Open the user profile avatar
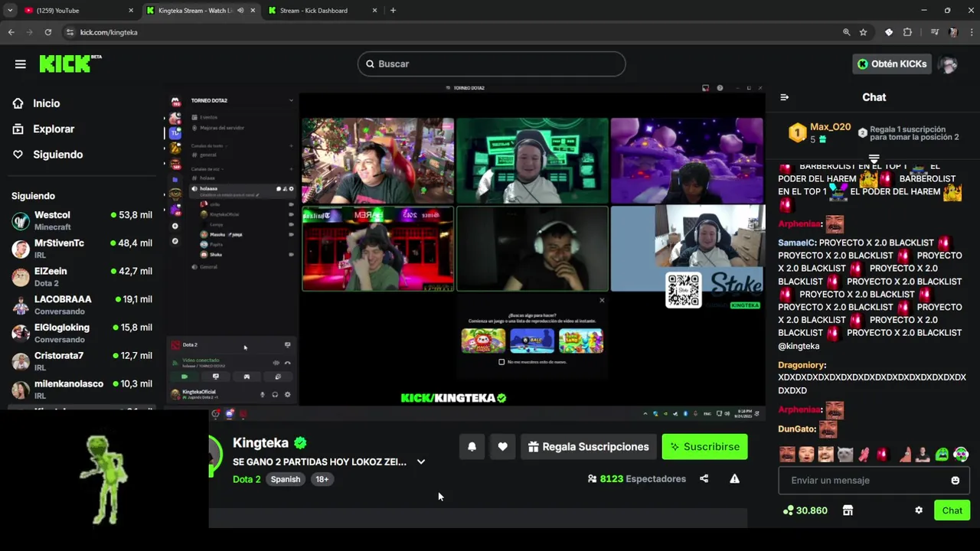The width and height of the screenshot is (980, 551). [949, 64]
